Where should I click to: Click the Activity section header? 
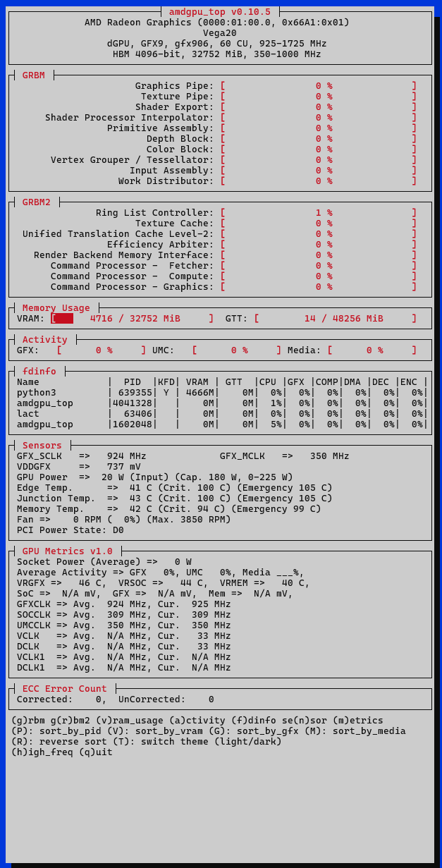(45, 339)
